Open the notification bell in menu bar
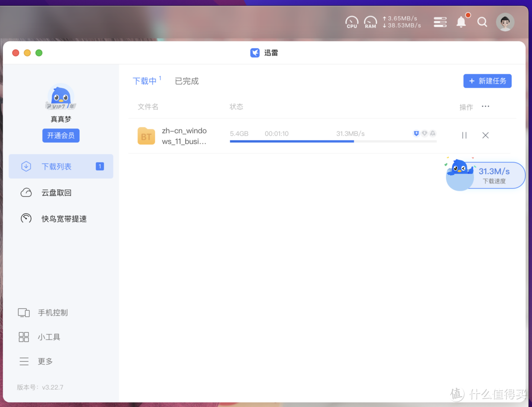The image size is (532, 407). [x=461, y=22]
